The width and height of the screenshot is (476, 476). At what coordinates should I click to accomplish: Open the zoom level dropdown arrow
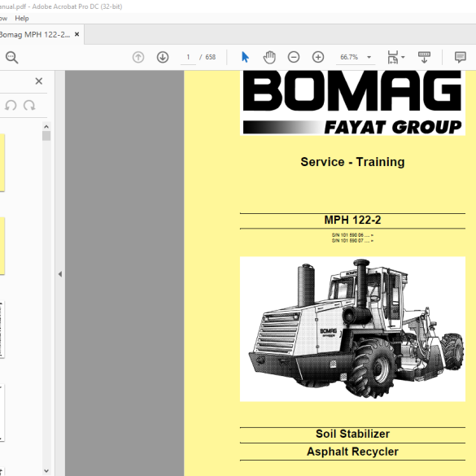tap(369, 57)
